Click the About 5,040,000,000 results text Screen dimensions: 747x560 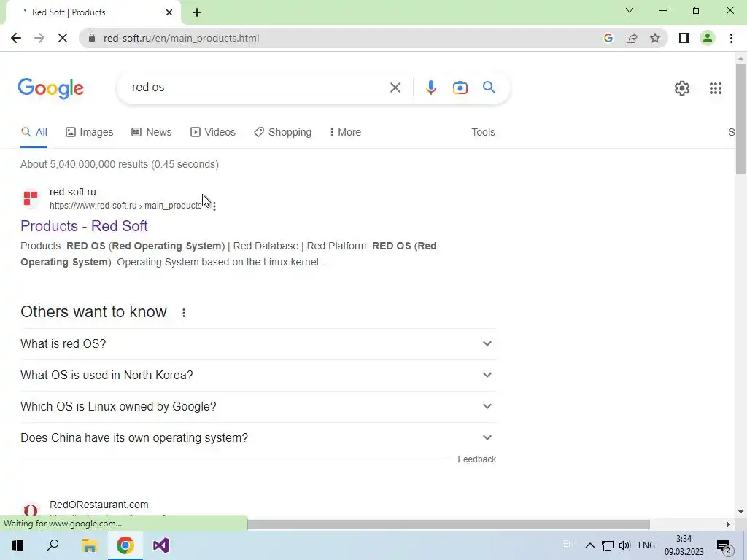[120, 164]
